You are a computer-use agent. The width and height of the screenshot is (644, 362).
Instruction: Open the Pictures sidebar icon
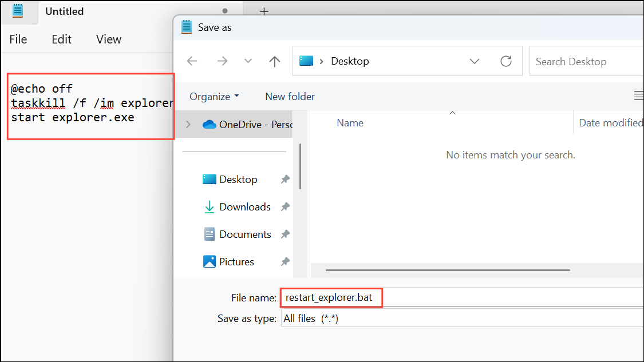[208, 261]
